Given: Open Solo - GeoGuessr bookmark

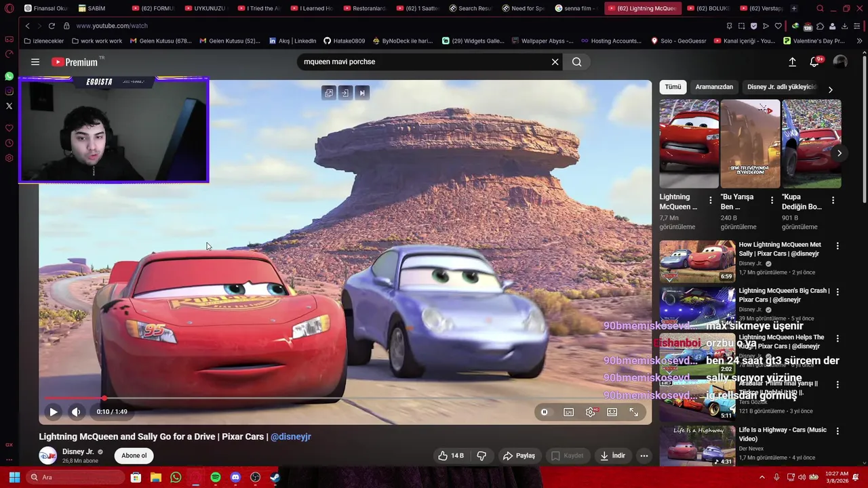Looking at the screenshot, I should (678, 41).
